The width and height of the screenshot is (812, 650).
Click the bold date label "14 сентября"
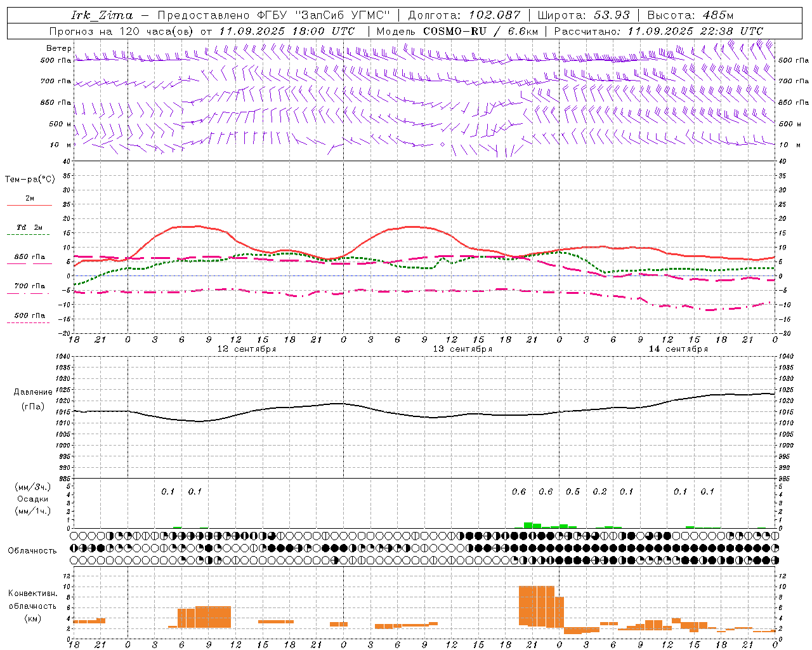(678, 349)
